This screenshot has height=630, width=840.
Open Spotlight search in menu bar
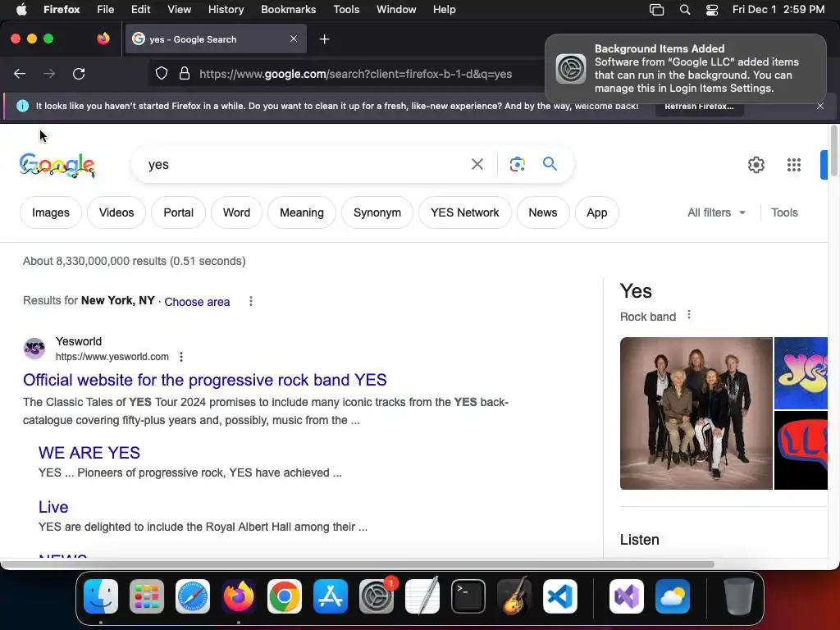pos(685,10)
